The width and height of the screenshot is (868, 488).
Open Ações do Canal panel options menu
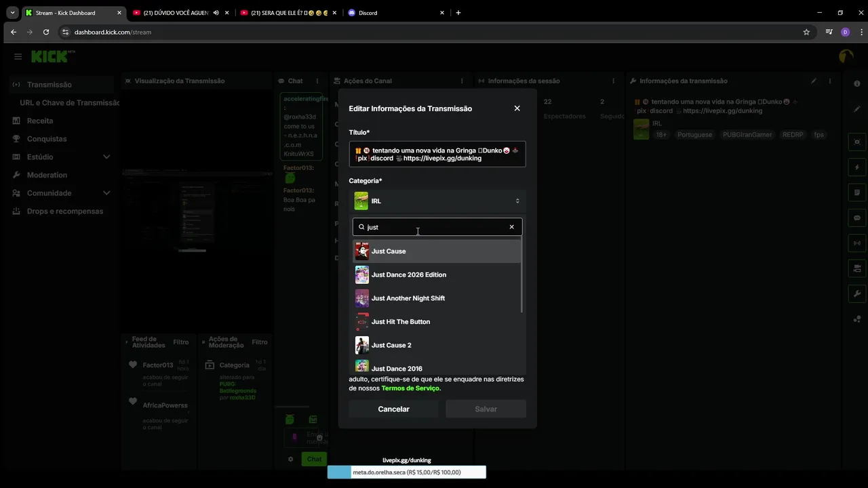coord(461,81)
